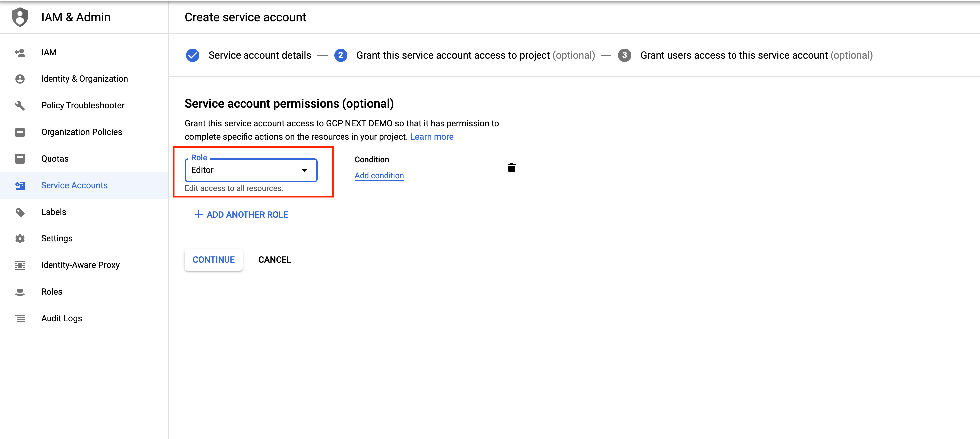Screen dimensions: 980x439
Task: Click the Identity-Aware Proxy icon
Action: click(20, 265)
